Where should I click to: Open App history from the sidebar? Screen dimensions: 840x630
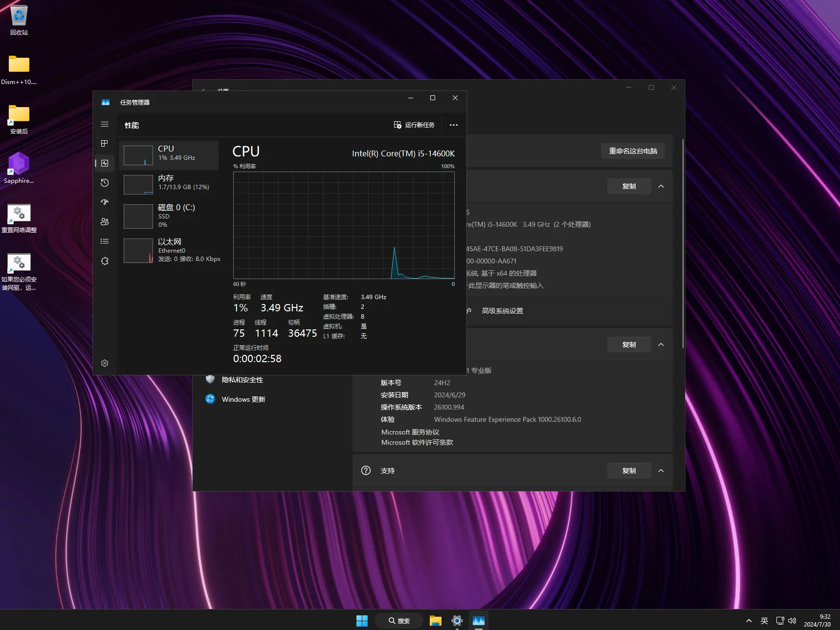[104, 183]
